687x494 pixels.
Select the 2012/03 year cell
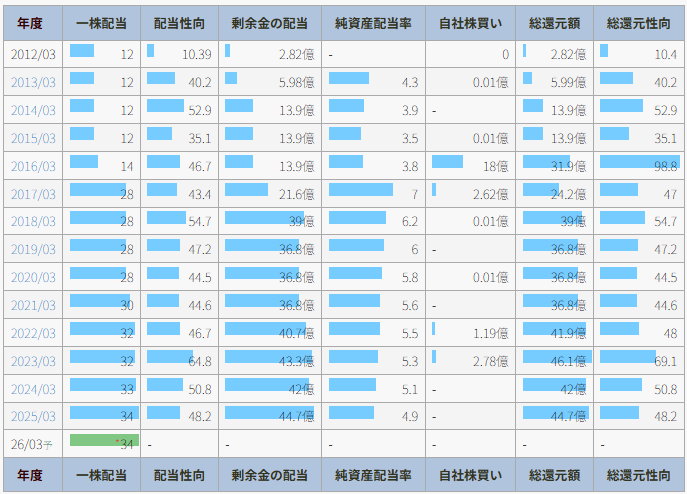(x=33, y=55)
